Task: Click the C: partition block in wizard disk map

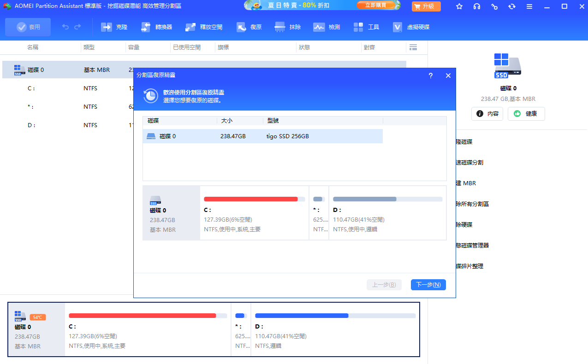Action: pos(255,213)
